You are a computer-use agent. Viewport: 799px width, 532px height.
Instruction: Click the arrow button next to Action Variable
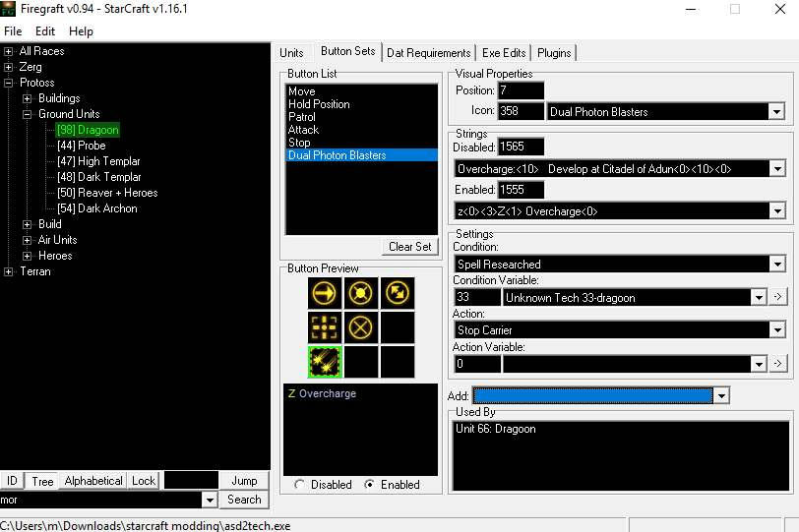tap(778, 364)
